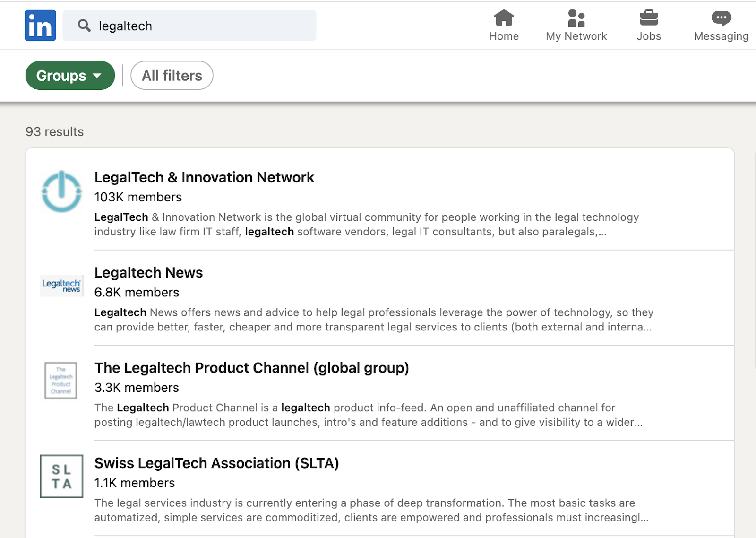Open Messaging speech bubble icon
The height and width of the screenshot is (538, 756).
[x=721, y=18]
